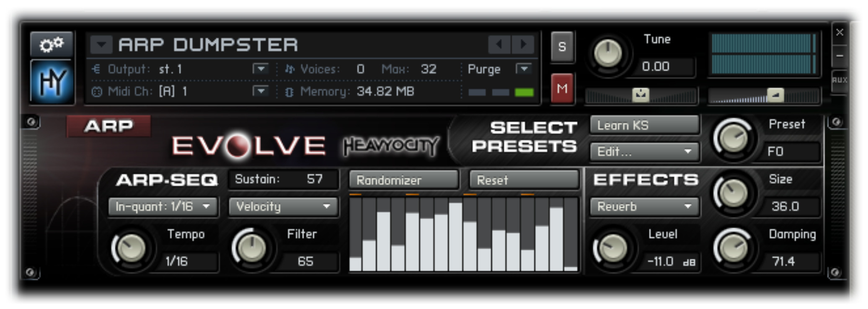Open the Purge menu
The image size is (868, 309).
[524, 69]
